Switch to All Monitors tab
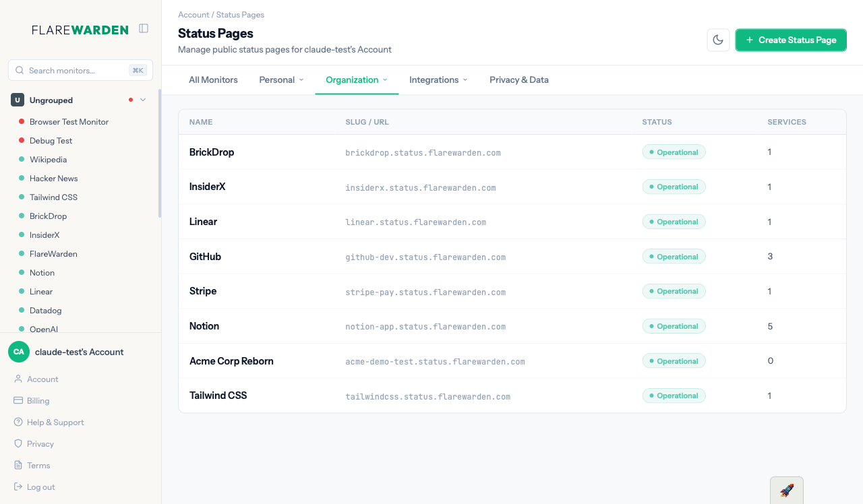This screenshot has width=863, height=504. tap(213, 80)
